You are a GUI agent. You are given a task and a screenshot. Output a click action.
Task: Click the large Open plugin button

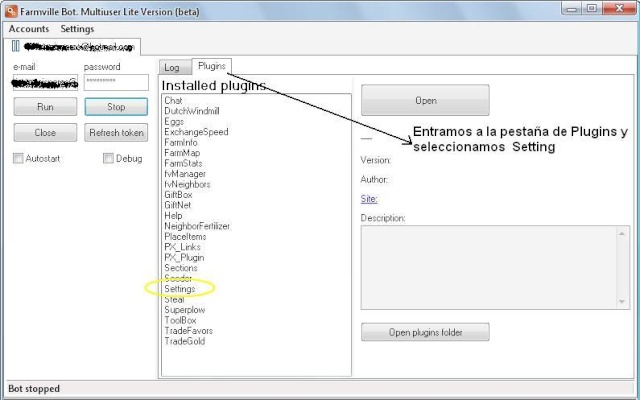tap(425, 100)
